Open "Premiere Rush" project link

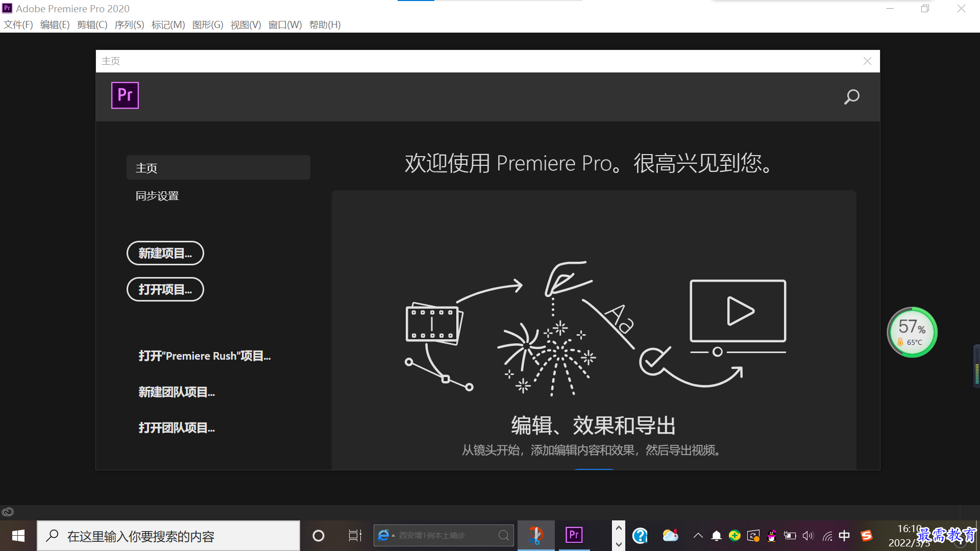point(205,356)
